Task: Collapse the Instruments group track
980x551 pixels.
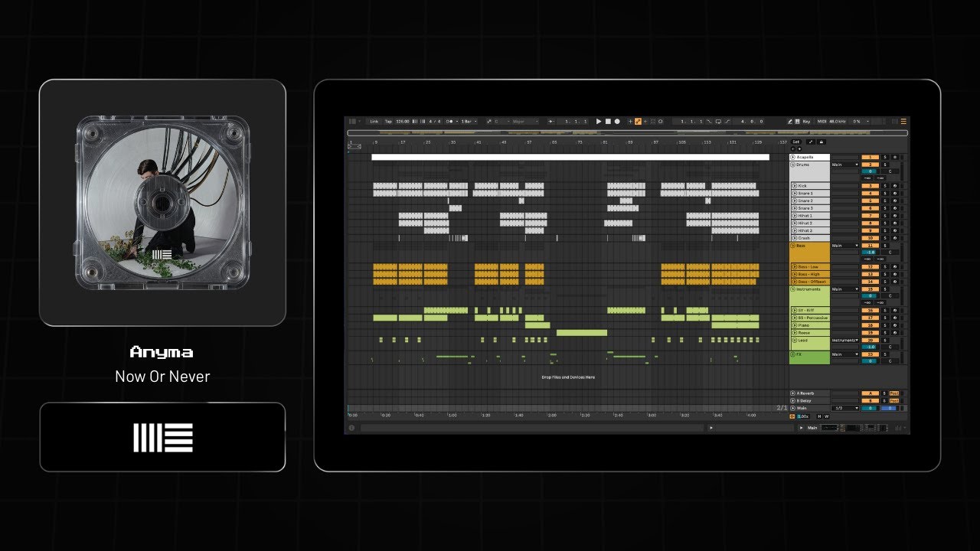Action: [793, 289]
